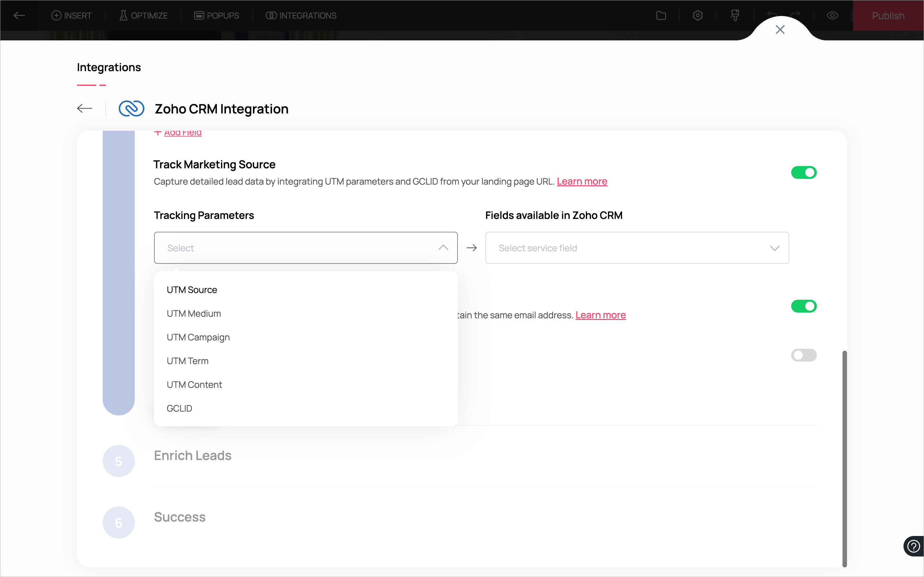Click the folder icon in top toolbar
Screen dimensions: 924x577
point(661,16)
